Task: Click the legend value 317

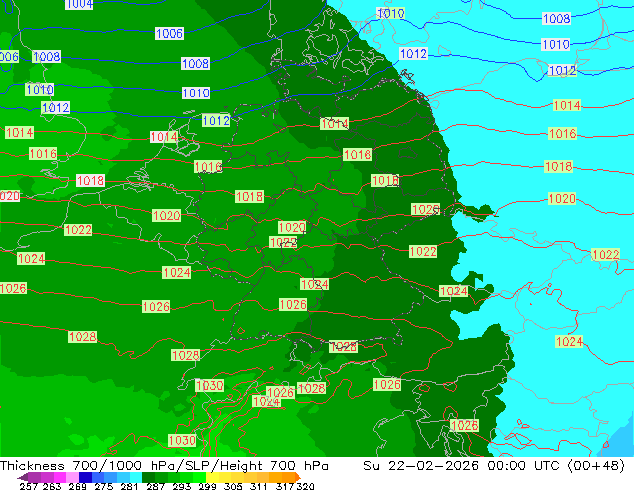Action: (x=285, y=486)
